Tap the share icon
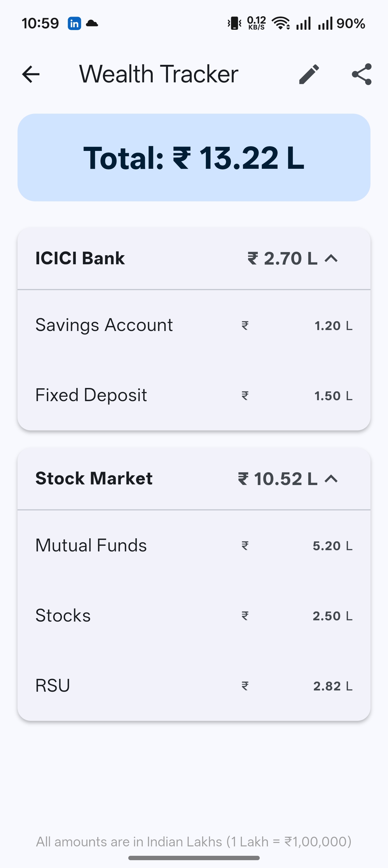This screenshot has height=868, width=388. [x=361, y=74]
